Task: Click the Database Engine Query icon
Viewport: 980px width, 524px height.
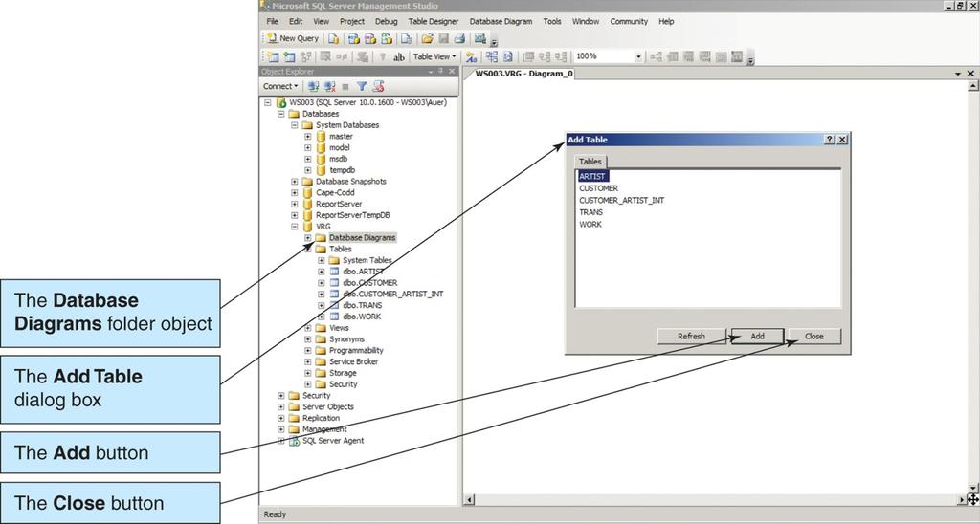Action: pyautogui.click(x=334, y=38)
